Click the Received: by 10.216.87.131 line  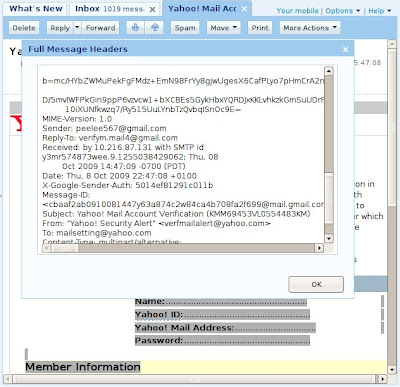pos(123,147)
